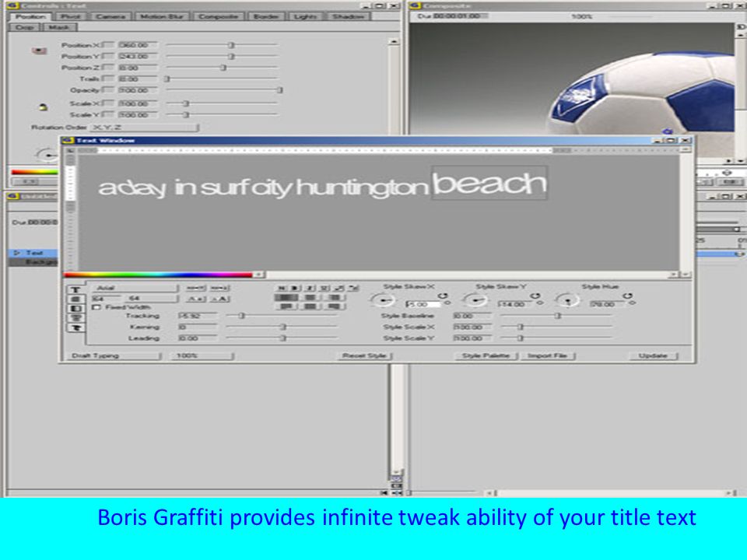Switch to the Pivot tab
Viewport: 747px width, 560px height.
coord(71,16)
